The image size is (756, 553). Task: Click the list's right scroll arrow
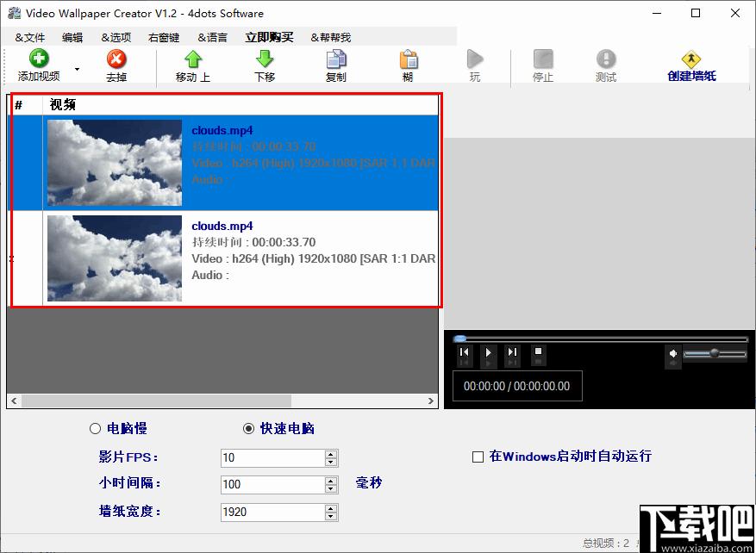point(431,401)
